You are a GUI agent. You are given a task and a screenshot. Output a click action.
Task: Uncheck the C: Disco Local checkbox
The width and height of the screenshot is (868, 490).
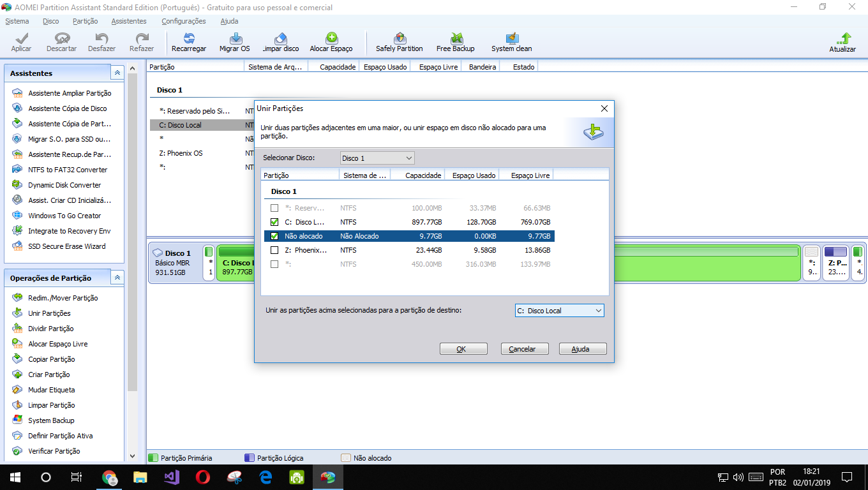pos(274,222)
